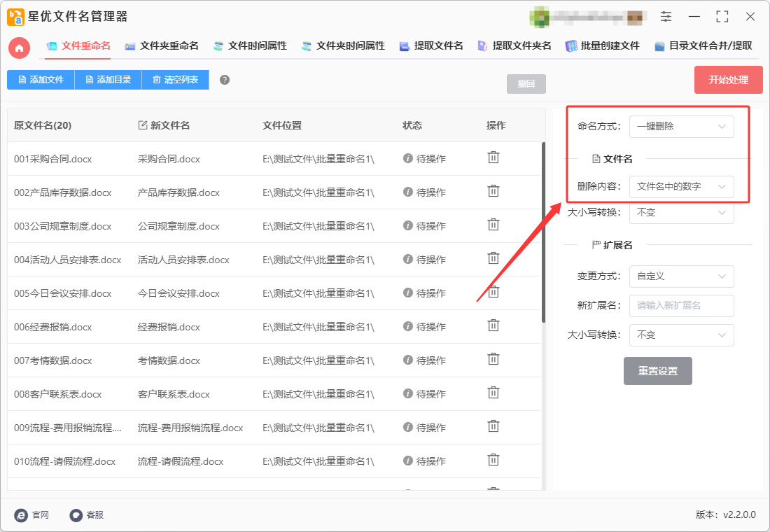Click red 开始处理 button

[728, 80]
